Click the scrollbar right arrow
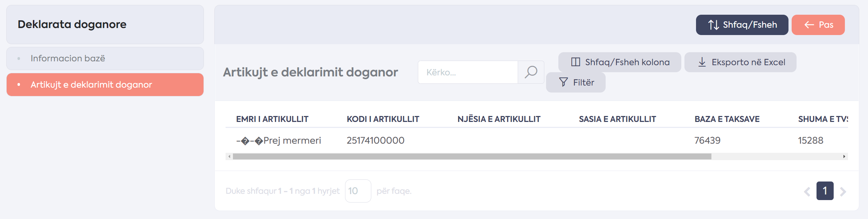The image size is (868, 219). [844, 157]
